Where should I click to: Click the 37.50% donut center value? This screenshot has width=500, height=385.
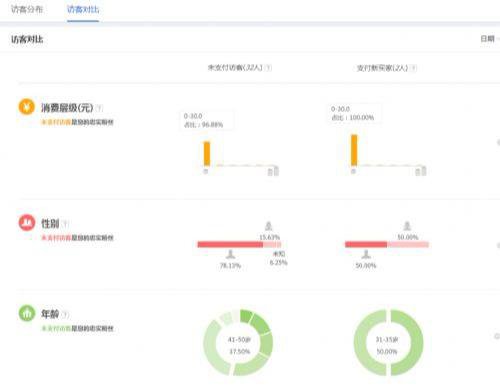[x=239, y=351]
